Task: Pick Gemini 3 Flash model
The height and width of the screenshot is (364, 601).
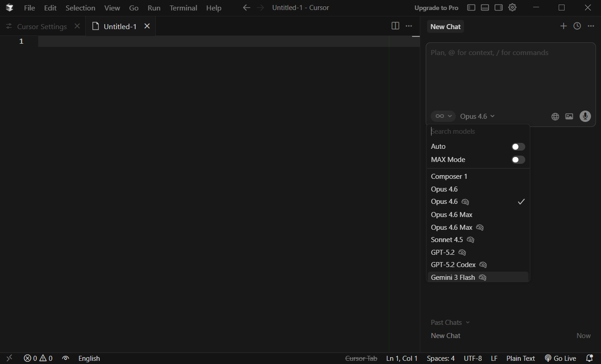Action: pos(478,278)
